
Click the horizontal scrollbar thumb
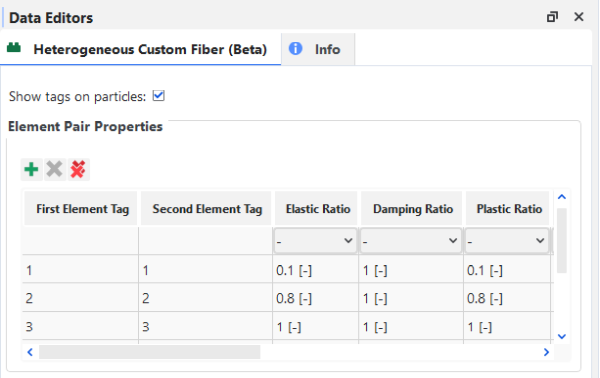point(150,352)
